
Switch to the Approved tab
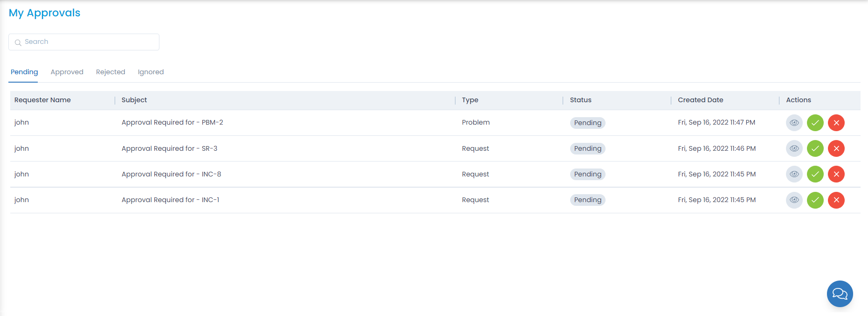point(67,72)
